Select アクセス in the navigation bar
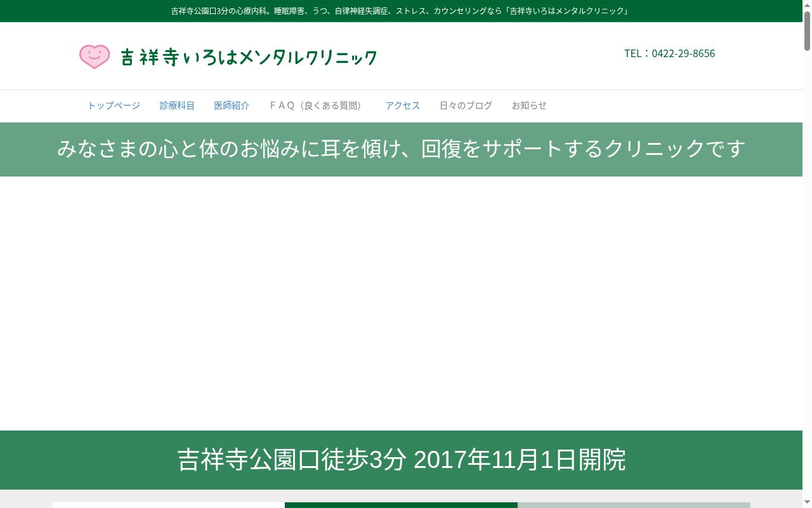812x508 pixels. [x=403, y=105]
